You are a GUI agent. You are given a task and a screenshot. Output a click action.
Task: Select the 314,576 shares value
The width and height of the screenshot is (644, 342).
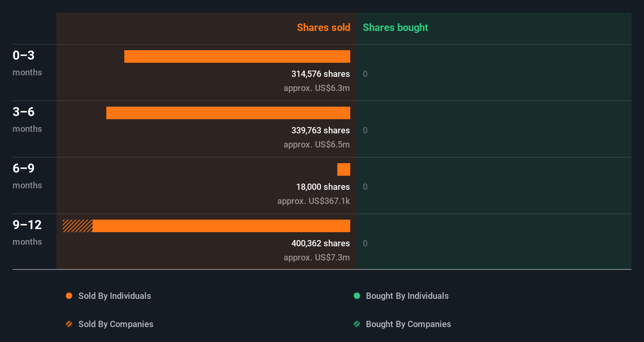point(320,74)
